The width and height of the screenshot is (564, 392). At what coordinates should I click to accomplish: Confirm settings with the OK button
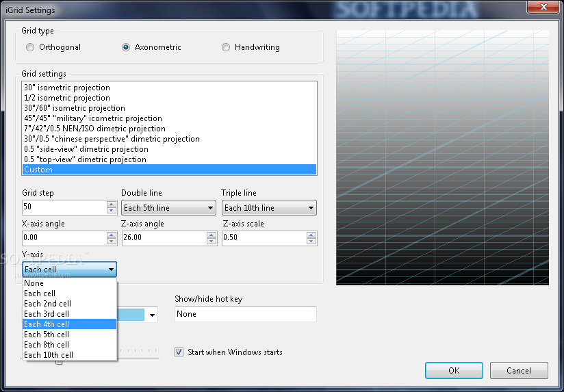454,370
